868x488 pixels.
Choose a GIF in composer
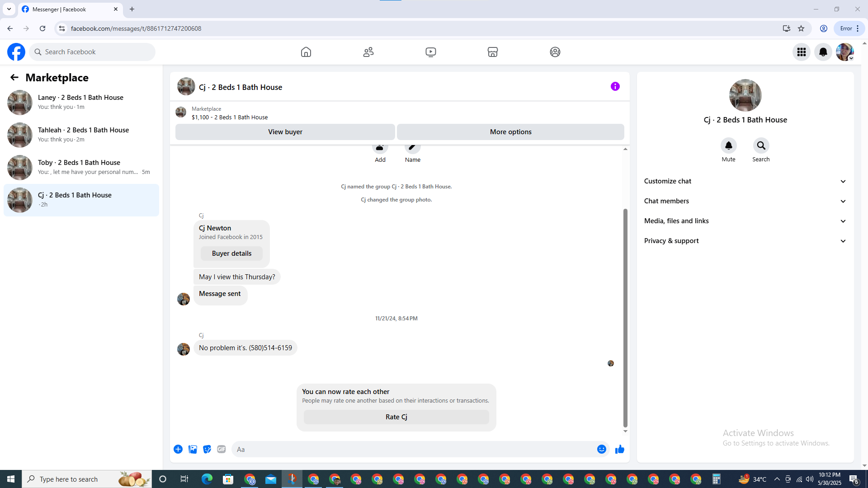point(222,449)
